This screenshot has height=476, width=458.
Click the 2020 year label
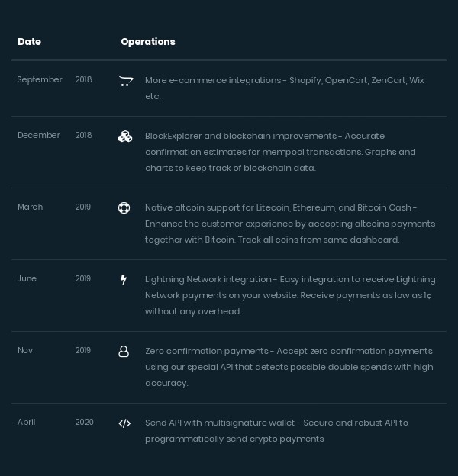(84, 423)
